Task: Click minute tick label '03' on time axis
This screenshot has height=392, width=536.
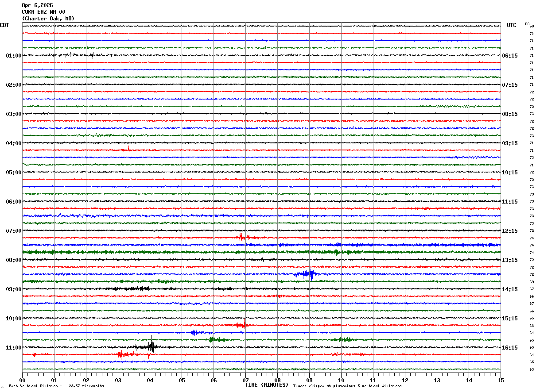Action: click(118, 380)
